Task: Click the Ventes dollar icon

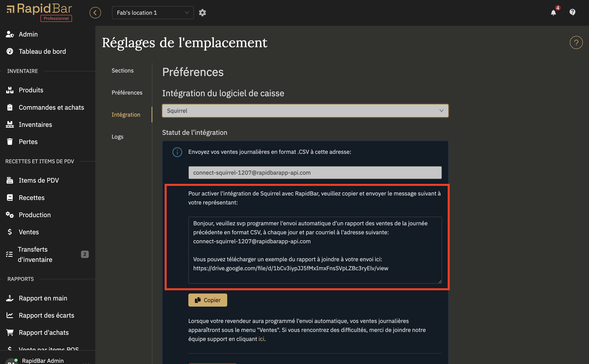Action: pyautogui.click(x=10, y=232)
